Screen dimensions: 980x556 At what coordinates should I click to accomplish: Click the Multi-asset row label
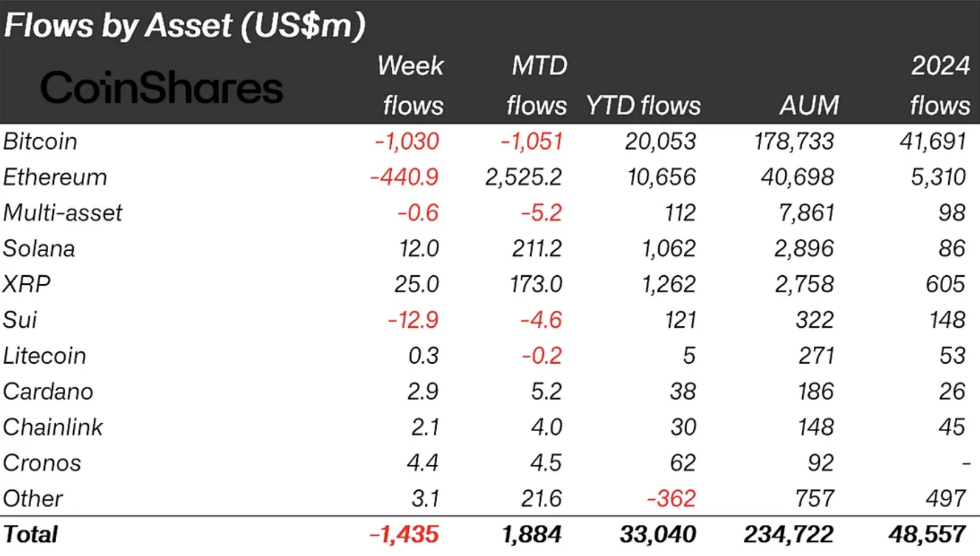pos(62,213)
